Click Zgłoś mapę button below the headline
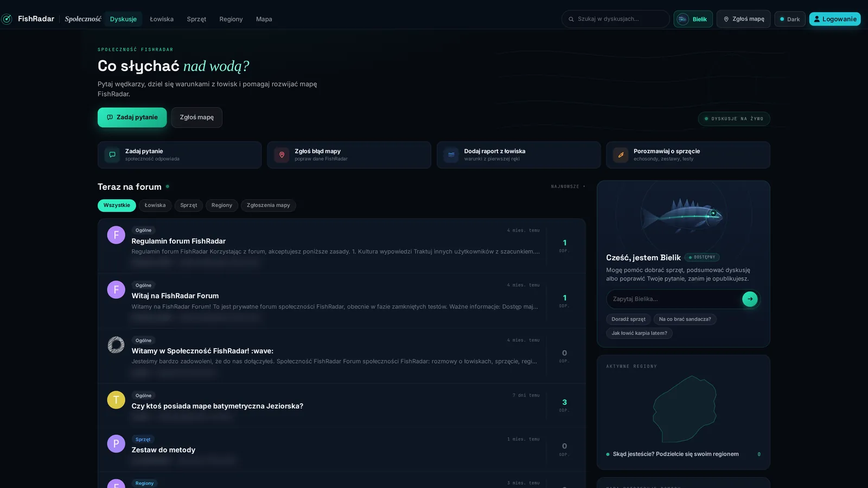This screenshot has height=488, width=868. (197, 118)
